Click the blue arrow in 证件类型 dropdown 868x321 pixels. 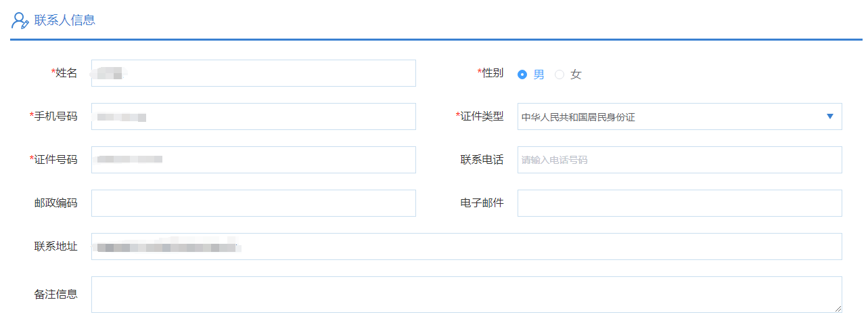tap(830, 116)
